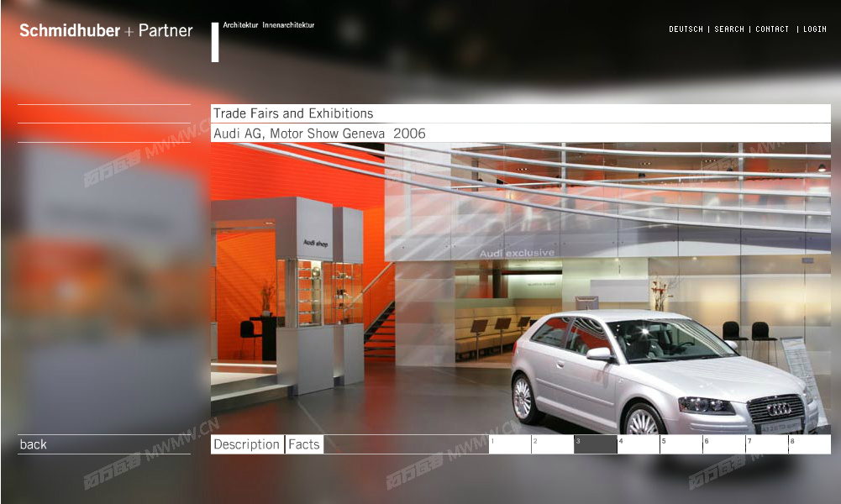
Task: Switch to the Facts tab
Action: (x=304, y=444)
